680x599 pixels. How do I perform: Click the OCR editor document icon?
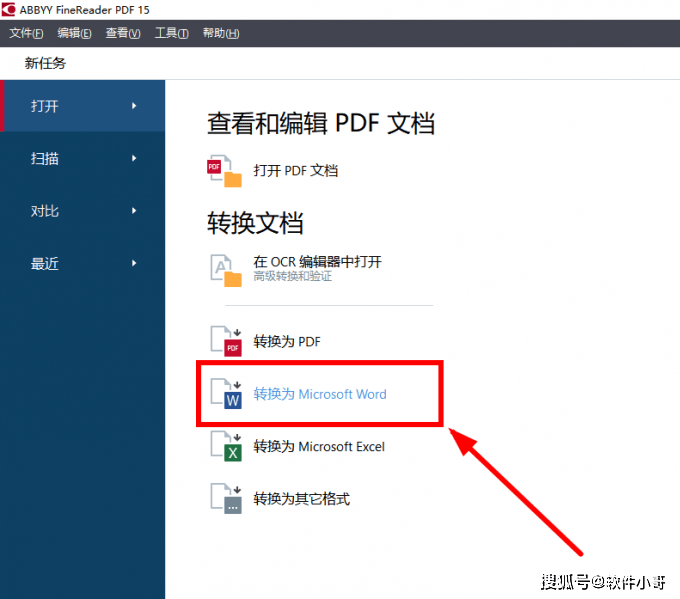click(x=226, y=270)
